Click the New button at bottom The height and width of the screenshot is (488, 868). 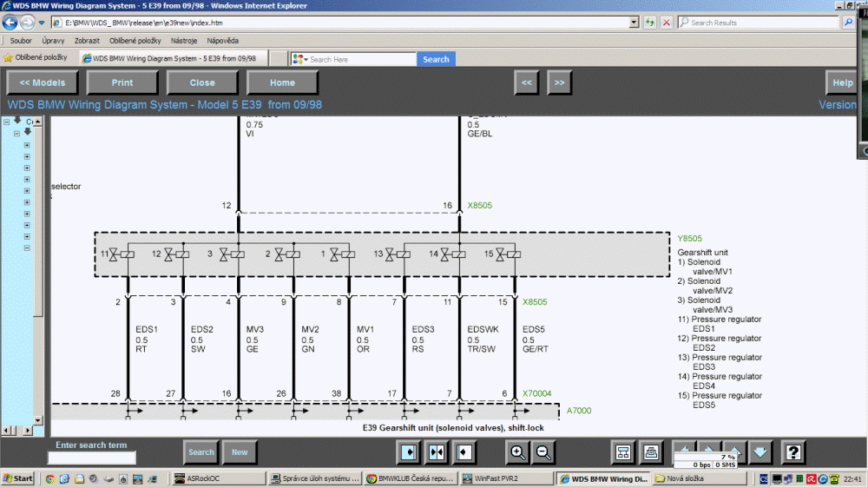240,452
